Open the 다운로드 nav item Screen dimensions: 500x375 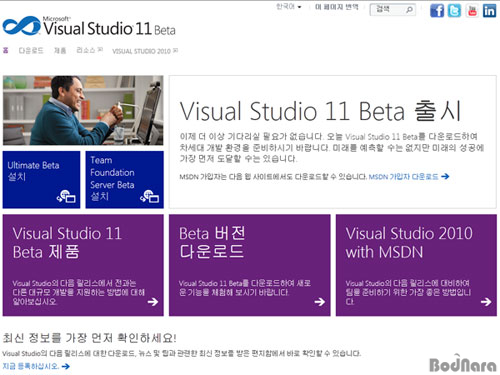tap(31, 50)
